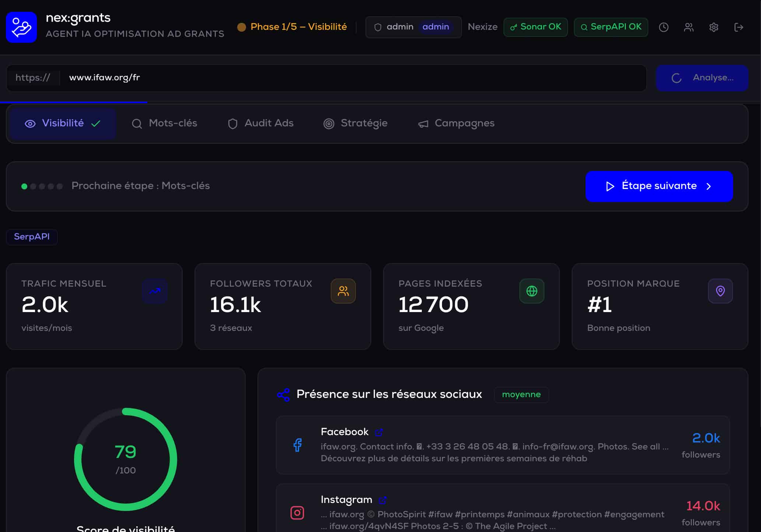Go to the Stratégie tab

(355, 123)
